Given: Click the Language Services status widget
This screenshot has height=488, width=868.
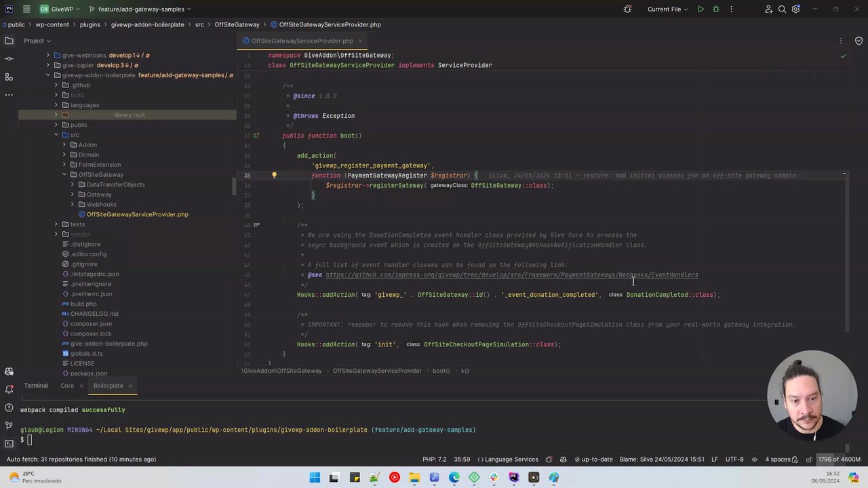Looking at the screenshot, I should (x=507, y=460).
